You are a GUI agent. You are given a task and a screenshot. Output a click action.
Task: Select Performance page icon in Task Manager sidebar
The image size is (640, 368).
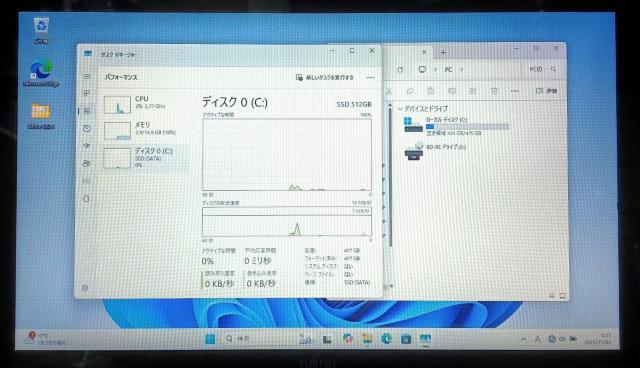point(87,111)
